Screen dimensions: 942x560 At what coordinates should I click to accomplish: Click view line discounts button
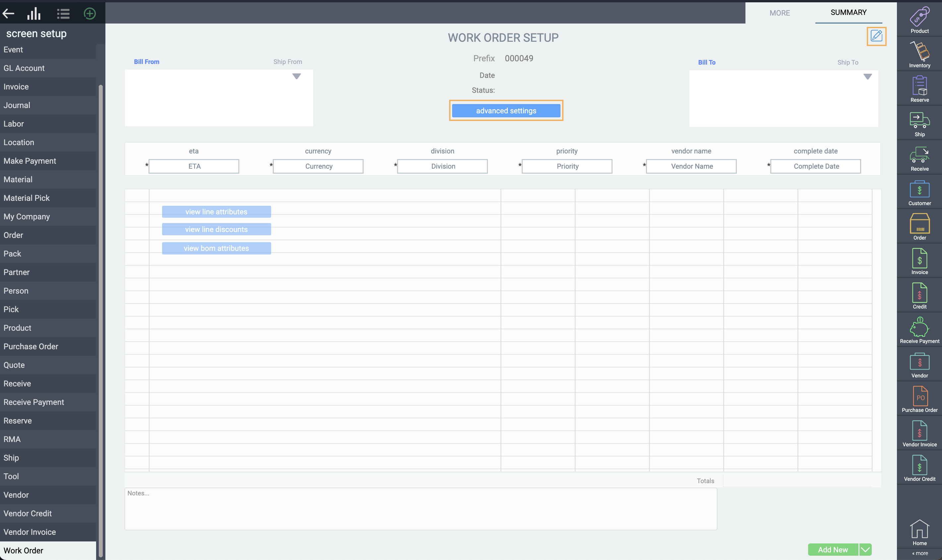(x=216, y=229)
